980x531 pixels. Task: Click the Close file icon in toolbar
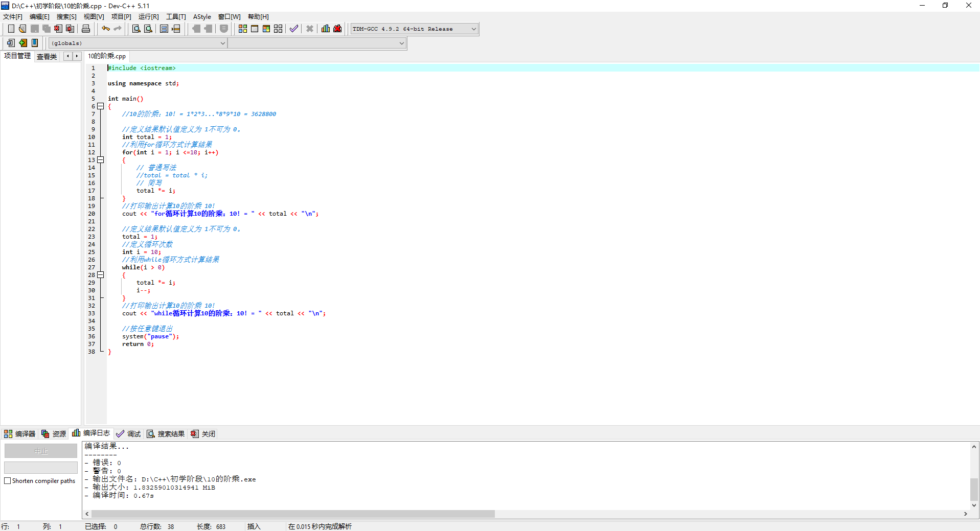pos(58,29)
